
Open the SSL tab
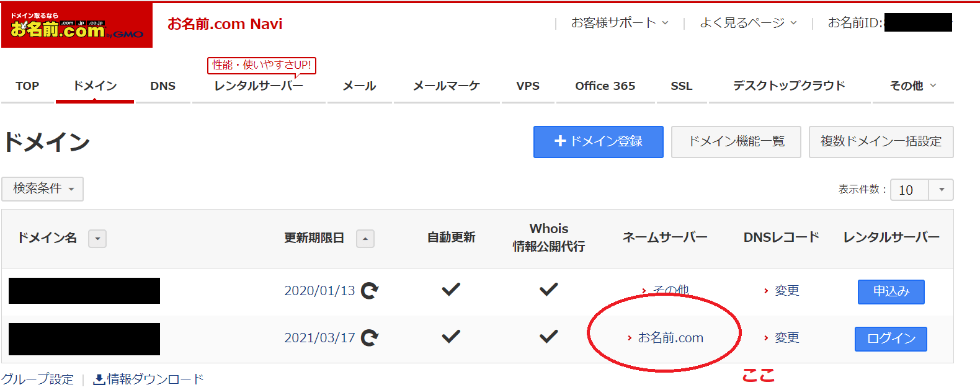coord(682,86)
